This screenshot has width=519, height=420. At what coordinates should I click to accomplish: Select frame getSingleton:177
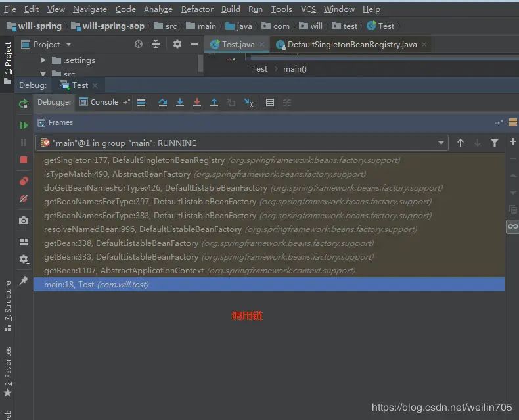coord(269,160)
